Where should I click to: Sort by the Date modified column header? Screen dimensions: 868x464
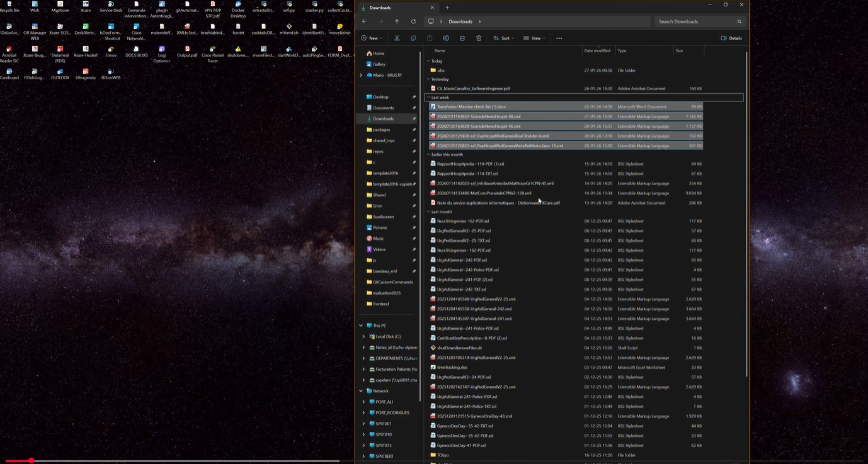point(597,50)
